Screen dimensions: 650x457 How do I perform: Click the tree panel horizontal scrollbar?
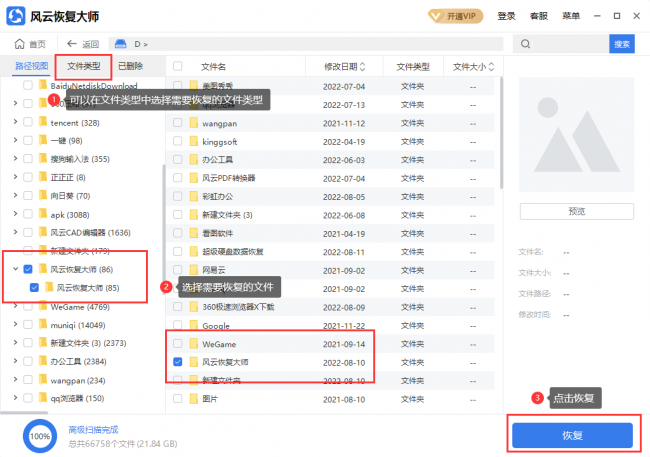pos(24,413)
